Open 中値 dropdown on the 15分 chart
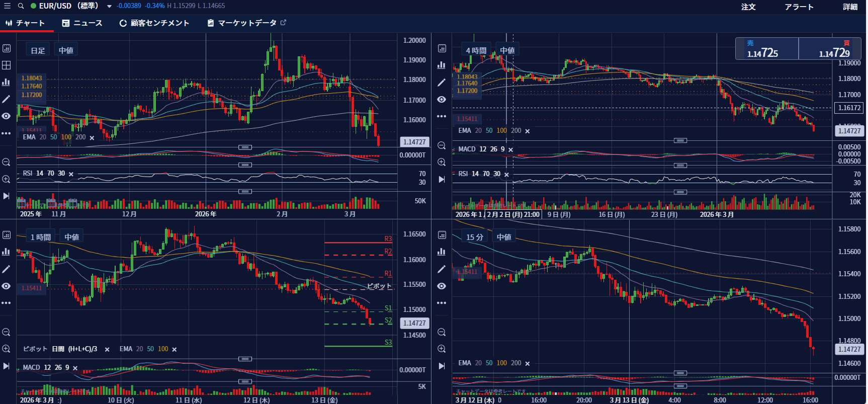 (504, 237)
